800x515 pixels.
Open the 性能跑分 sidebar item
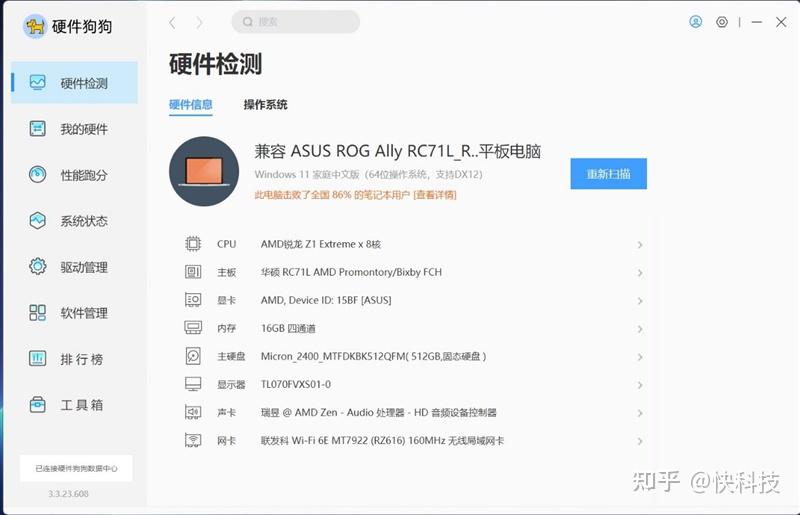pos(74,175)
